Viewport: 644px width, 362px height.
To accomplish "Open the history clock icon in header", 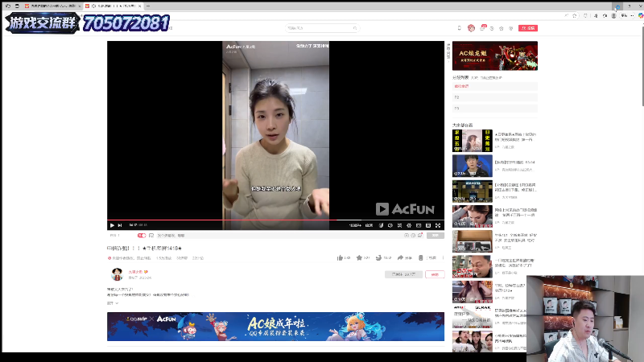I will (492, 28).
